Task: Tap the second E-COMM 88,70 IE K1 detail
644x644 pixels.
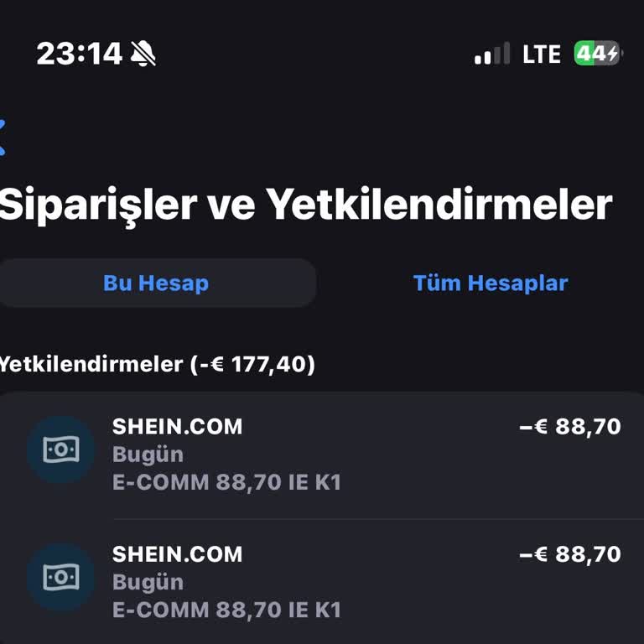Action: coord(226,610)
